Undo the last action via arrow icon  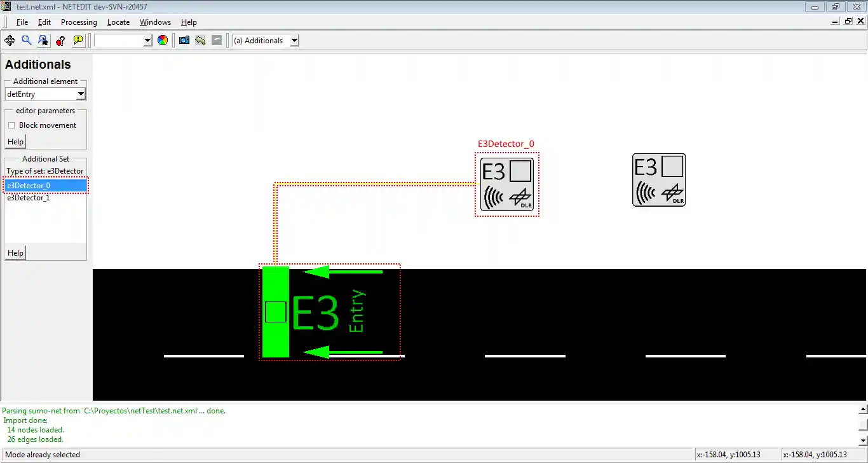click(200, 41)
